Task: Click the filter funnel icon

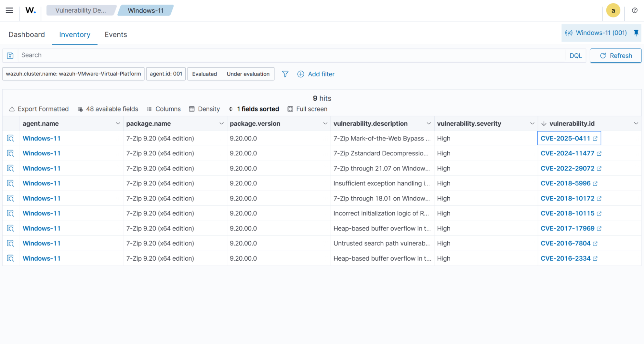Action: point(285,74)
